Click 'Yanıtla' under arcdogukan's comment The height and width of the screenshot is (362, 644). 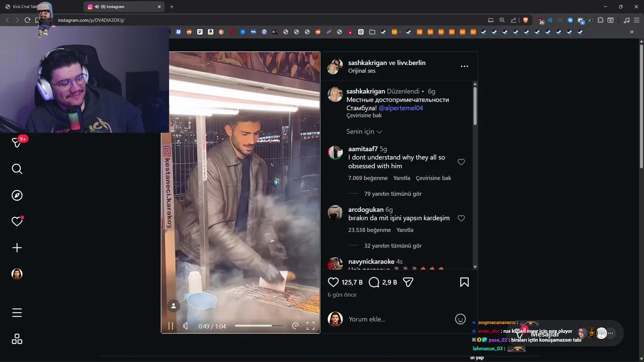coord(405,230)
